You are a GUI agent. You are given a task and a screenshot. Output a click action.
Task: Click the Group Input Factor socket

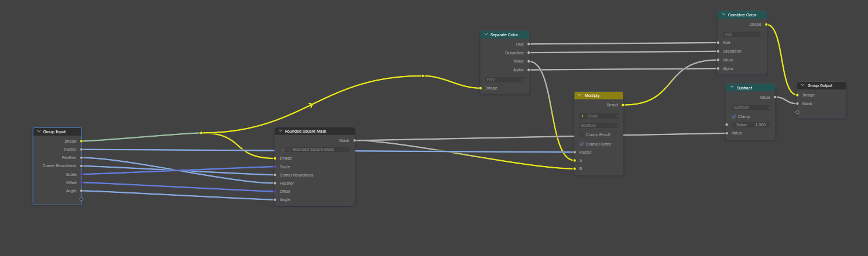[81, 149]
